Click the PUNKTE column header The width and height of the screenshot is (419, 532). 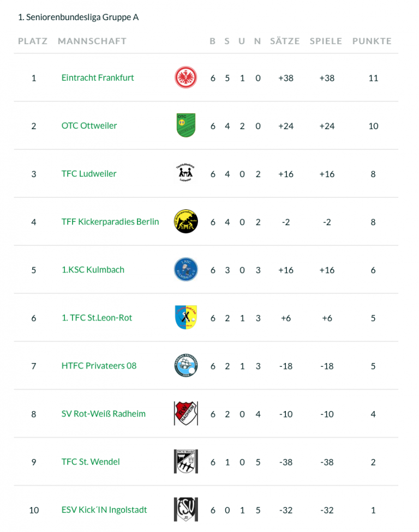372,41
